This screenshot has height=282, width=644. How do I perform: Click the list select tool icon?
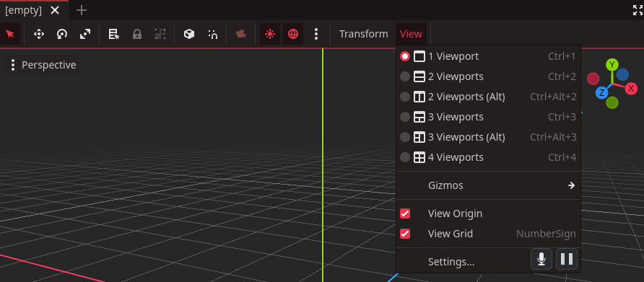point(114,34)
